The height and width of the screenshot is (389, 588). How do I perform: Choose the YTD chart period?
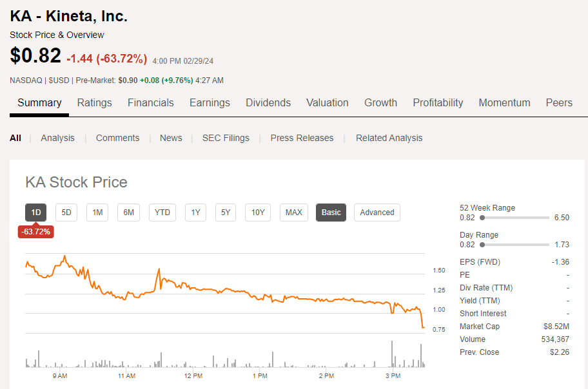point(162,213)
